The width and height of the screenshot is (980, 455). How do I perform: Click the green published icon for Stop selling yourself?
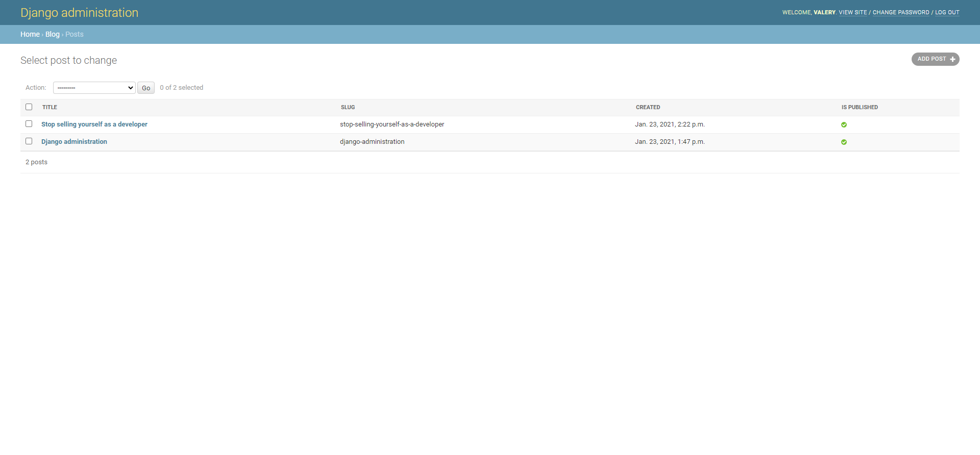844,124
